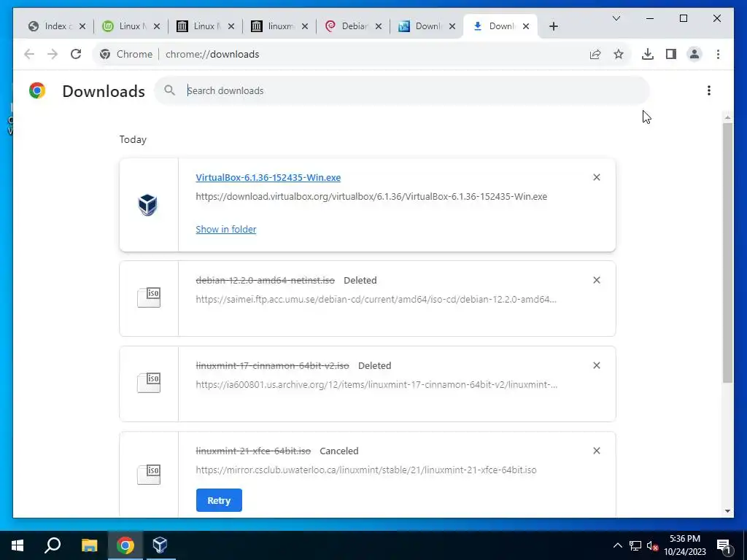Click the Chrome site info chip
The height and width of the screenshot is (560, 747).
tap(126, 54)
